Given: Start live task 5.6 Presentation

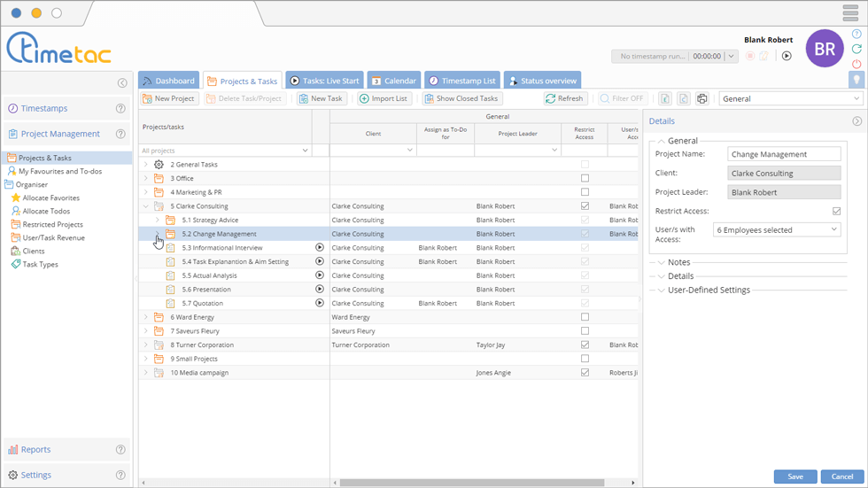Looking at the screenshot, I should click(x=320, y=289).
